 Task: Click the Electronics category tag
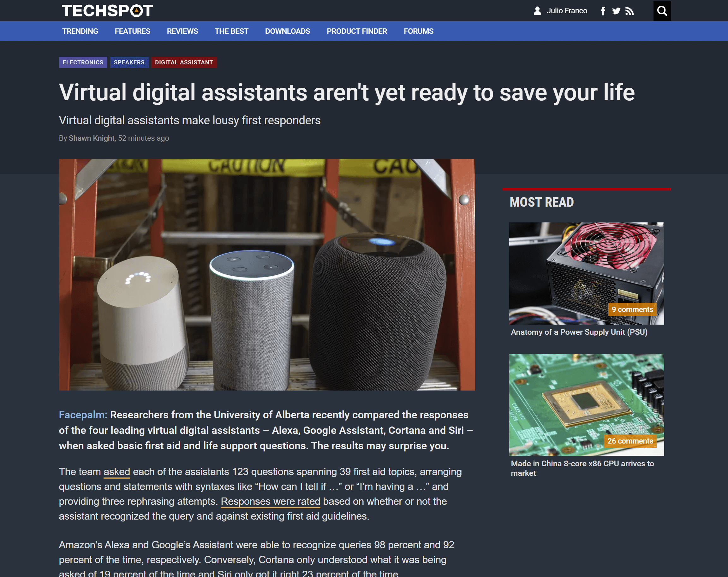pos(83,62)
